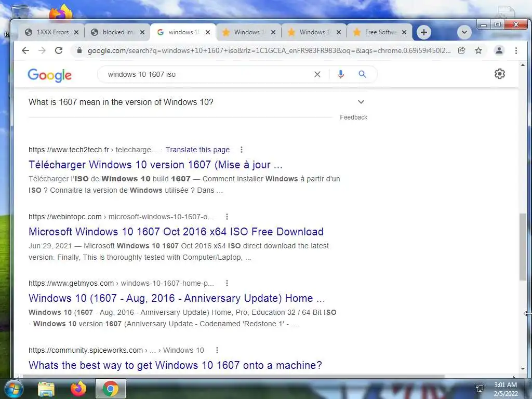The image size is (532, 399).
Task: Click the Feedback link
Action: click(353, 117)
